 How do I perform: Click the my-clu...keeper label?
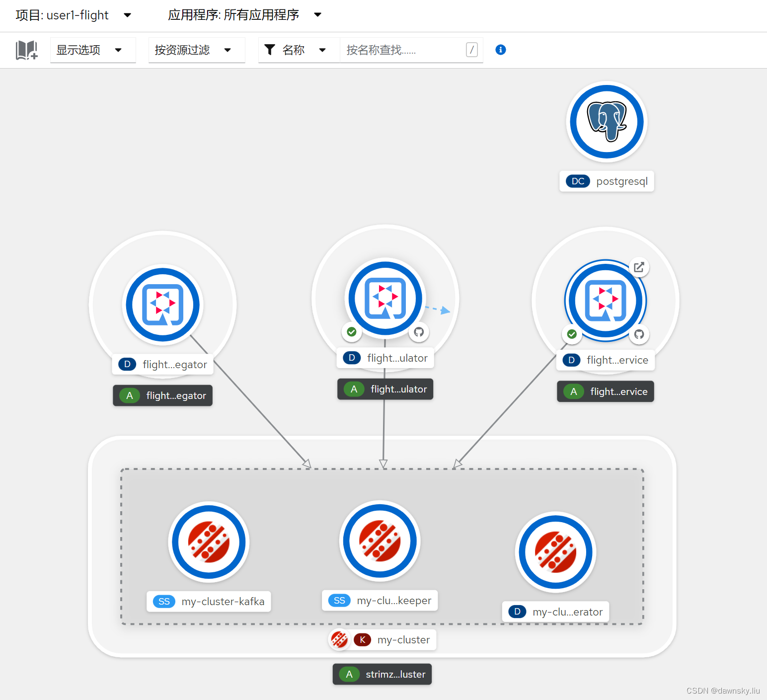tap(380, 601)
